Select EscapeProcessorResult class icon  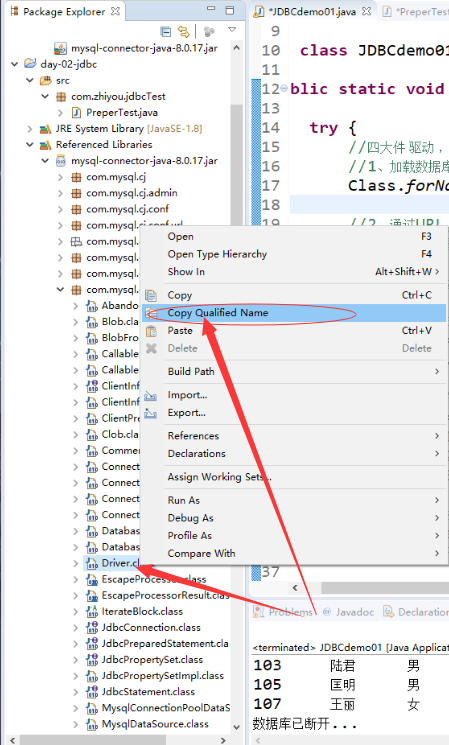click(x=92, y=595)
